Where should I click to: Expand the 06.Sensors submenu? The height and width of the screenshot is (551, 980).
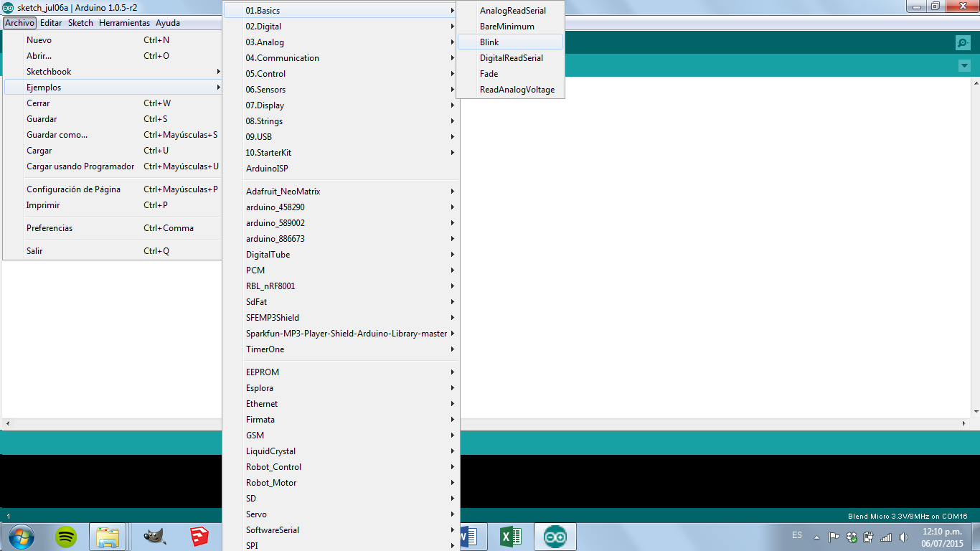pyautogui.click(x=341, y=90)
